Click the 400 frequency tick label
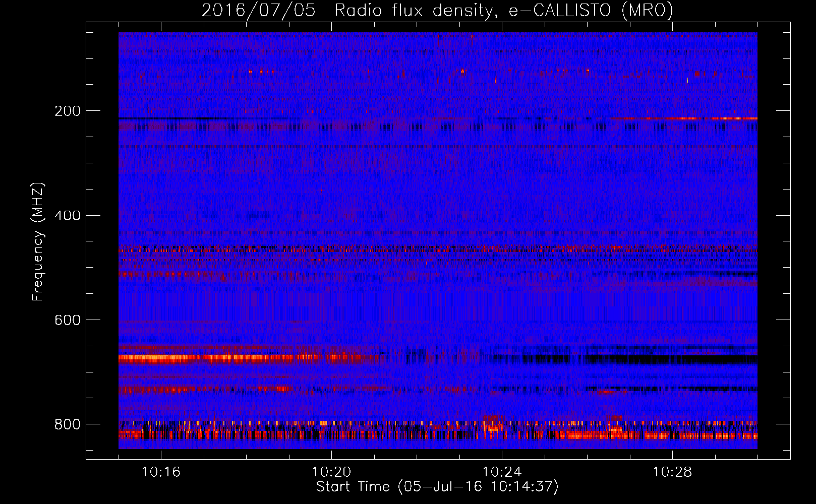Screen dimensions: 816x504 [x=67, y=216]
